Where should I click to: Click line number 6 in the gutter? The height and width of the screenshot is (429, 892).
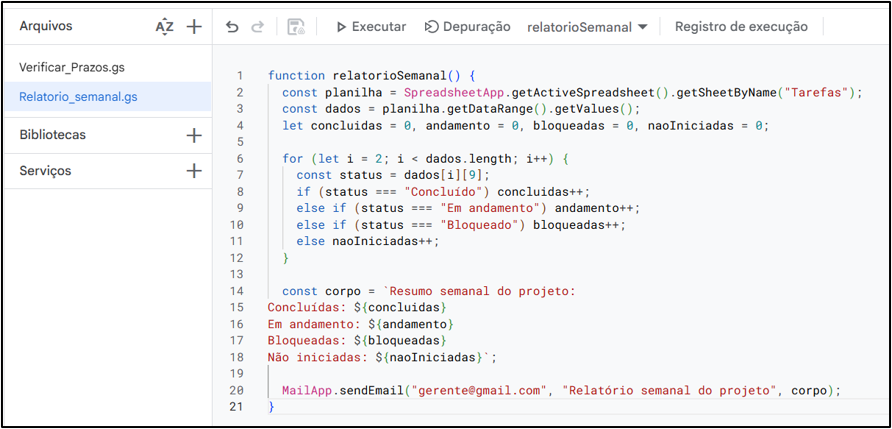coord(239,159)
